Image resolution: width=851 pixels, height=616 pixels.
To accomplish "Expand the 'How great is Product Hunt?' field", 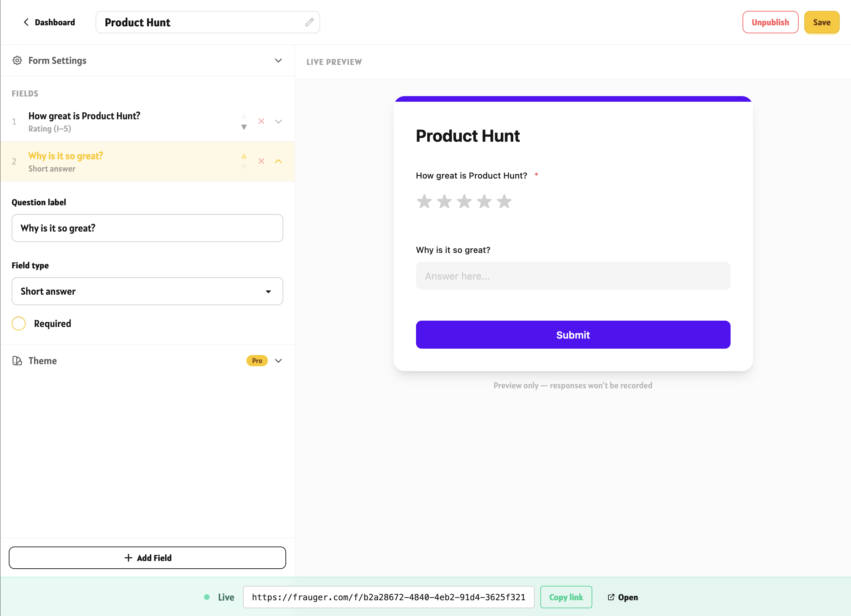I will click(x=278, y=121).
